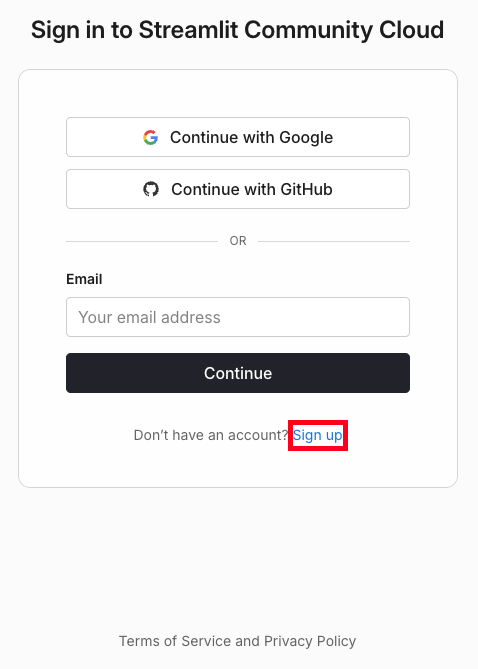Viewport: 478px width, 669px height.
Task: Click the Don't have an account text
Action: (211, 435)
